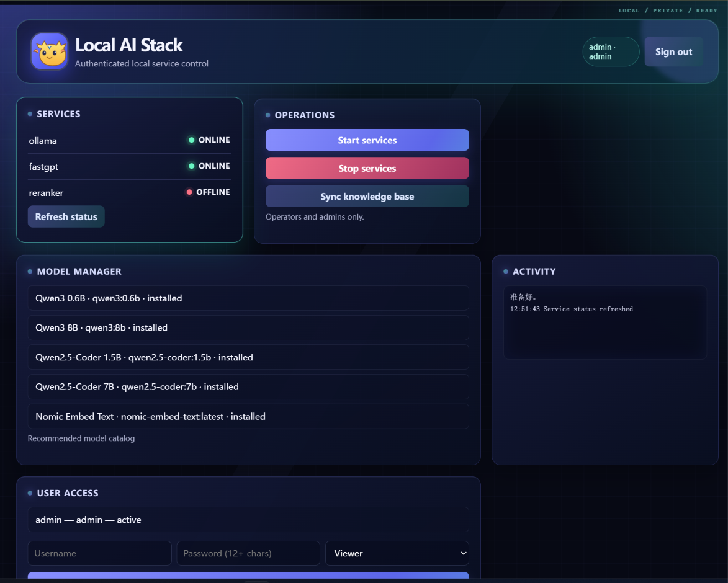Click the USER ACCESS panel heading

67,493
